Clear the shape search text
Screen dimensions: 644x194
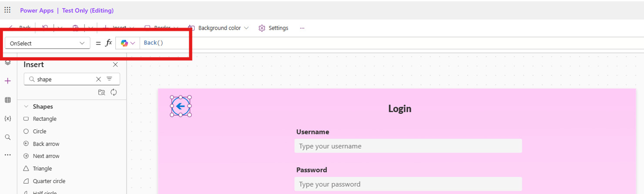[98, 79]
